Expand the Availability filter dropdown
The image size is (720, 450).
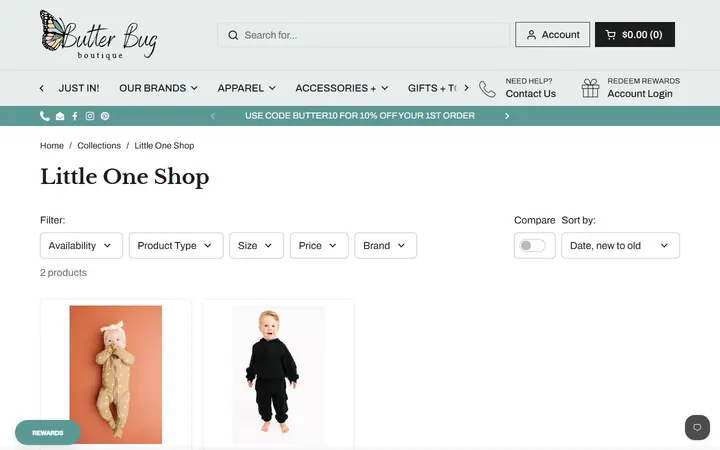coord(81,246)
